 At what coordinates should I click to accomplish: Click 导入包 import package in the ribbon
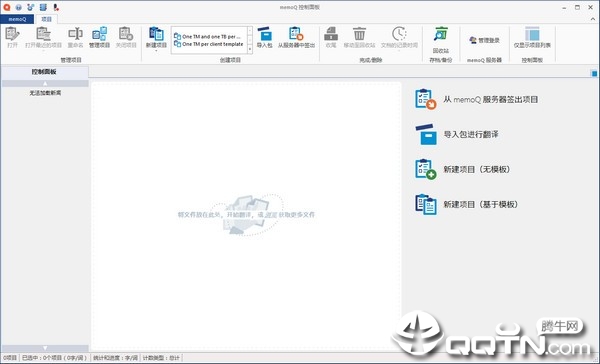click(x=264, y=37)
